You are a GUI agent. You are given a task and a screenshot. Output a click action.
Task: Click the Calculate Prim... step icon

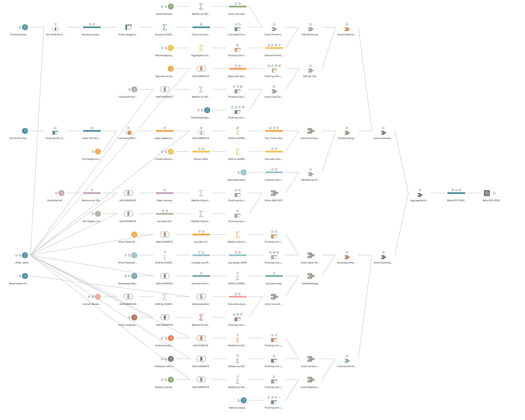tap(238, 29)
